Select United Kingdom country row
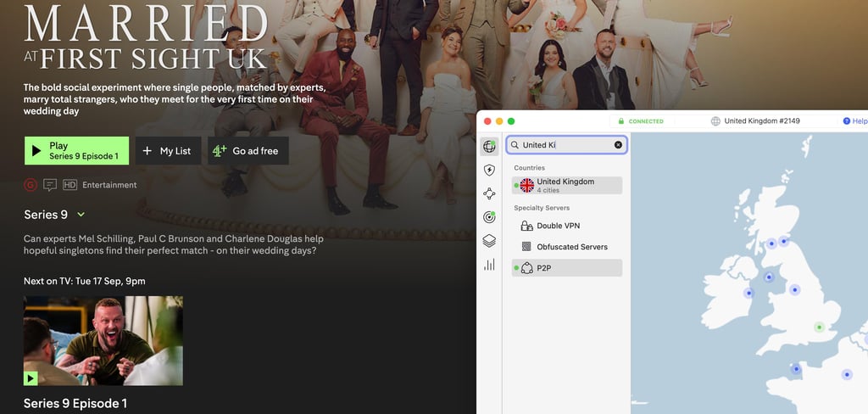Viewport: 868px width, 414px height. coord(567,185)
